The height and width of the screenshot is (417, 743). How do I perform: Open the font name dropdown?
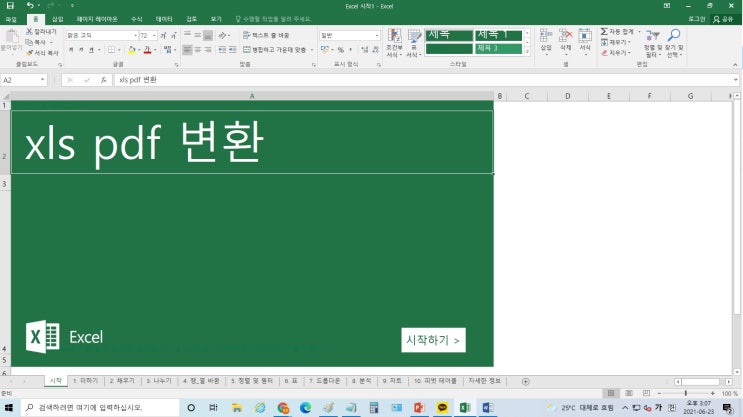coord(136,36)
